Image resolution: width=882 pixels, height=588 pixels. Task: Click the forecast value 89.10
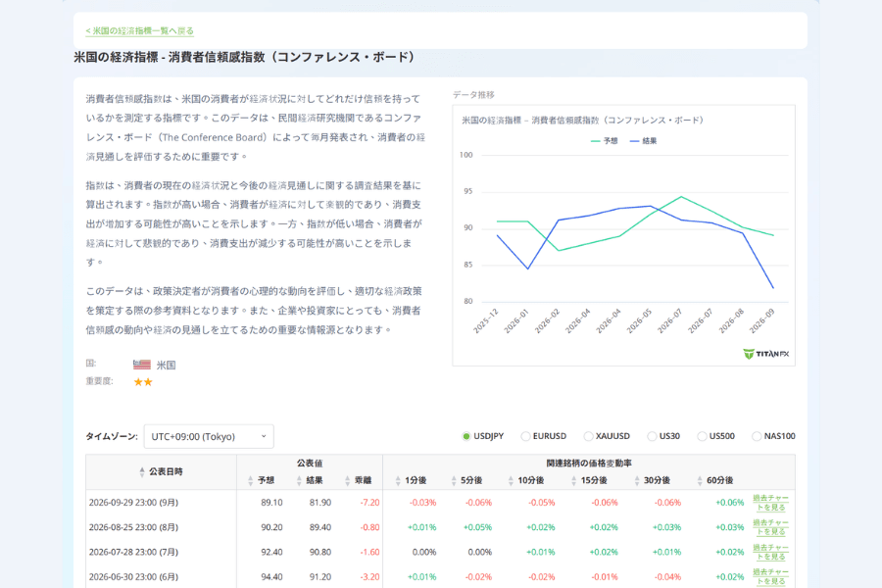click(271, 503)
